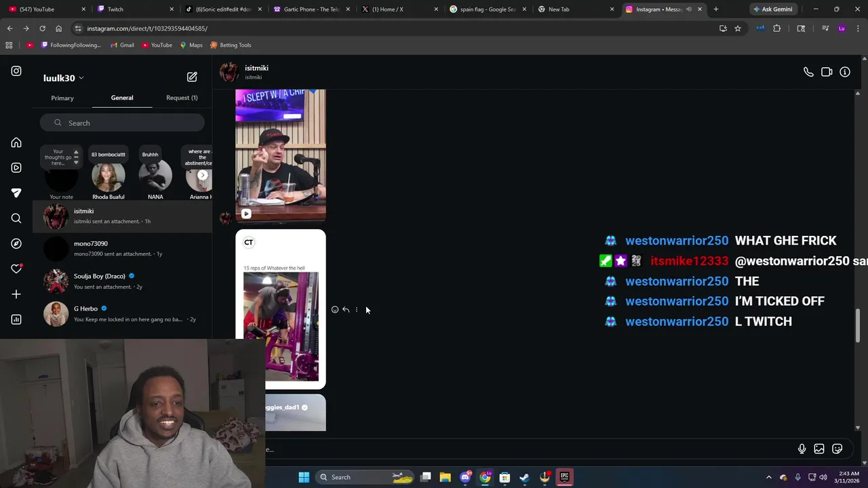React to message with emoji icon

[335, 310]
